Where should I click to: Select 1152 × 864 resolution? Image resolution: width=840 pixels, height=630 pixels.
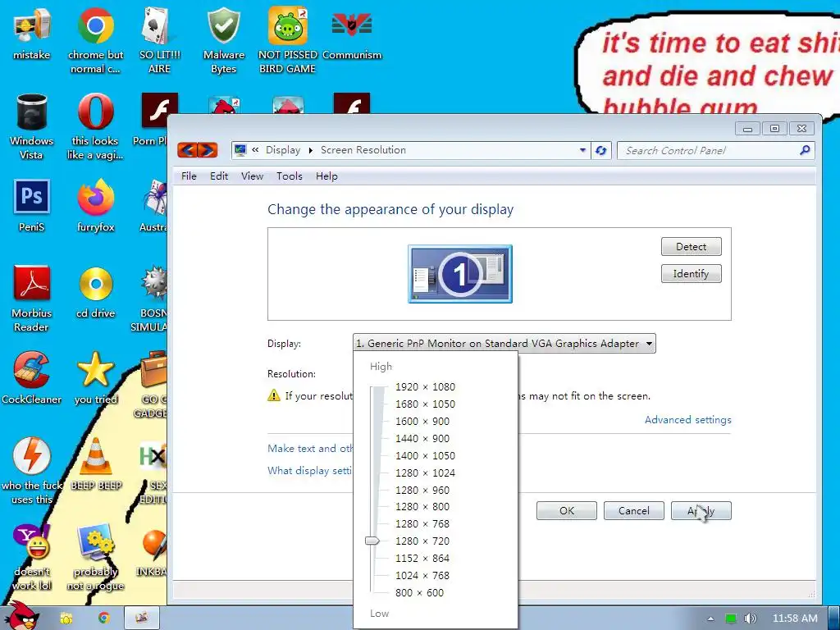[x=422, y=558]
